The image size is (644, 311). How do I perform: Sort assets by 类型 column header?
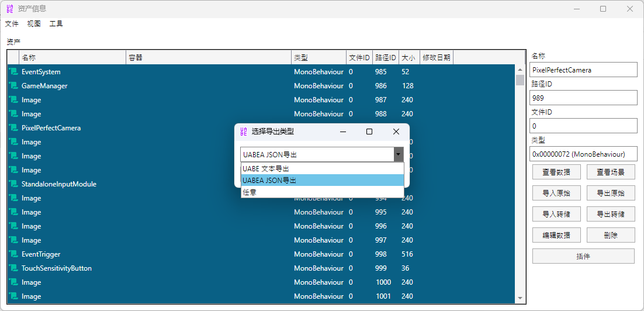click(318, 57)
